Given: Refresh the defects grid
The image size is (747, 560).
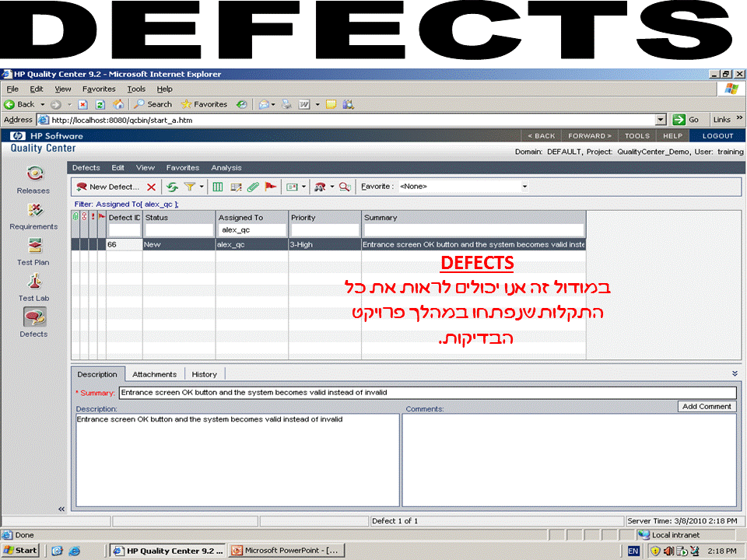Looking at the screenshot, I should (x=172, y=187).
